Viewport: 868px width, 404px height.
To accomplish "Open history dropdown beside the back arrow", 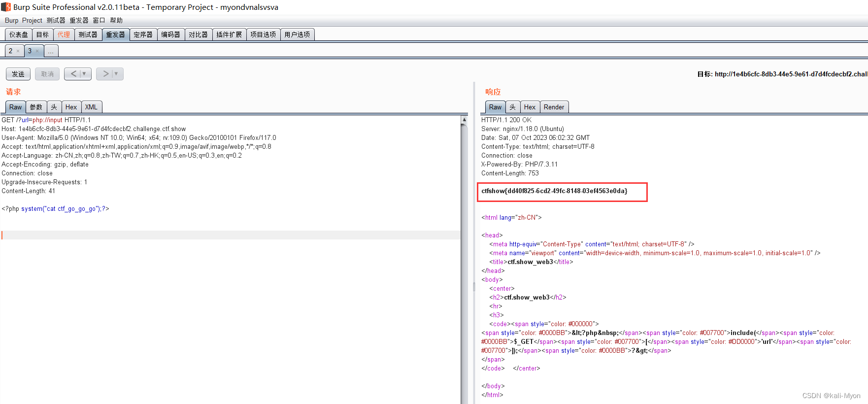I will coord(85,74).
